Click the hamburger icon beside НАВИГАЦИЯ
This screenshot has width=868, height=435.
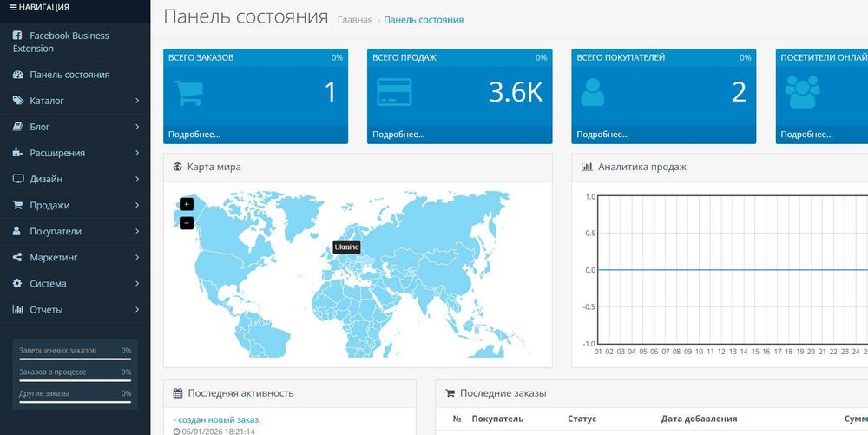[x=13, y=8]
